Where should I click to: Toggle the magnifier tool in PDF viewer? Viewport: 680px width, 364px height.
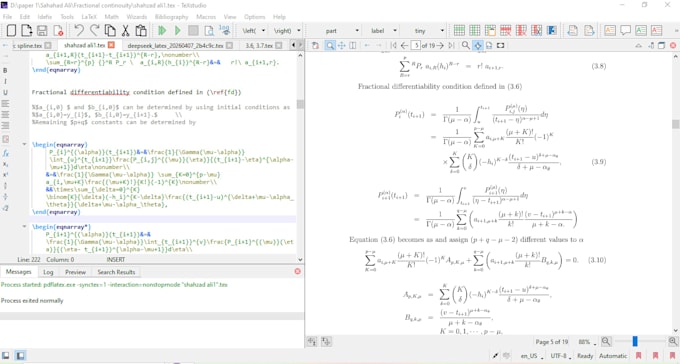pos(330,46)
